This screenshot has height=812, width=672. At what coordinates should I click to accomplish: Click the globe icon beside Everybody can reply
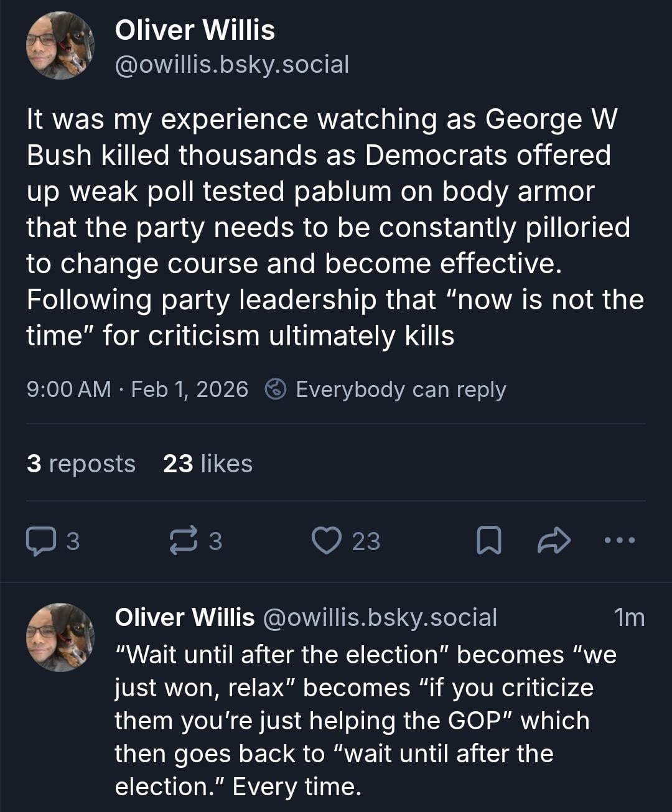tap(275, 390)
